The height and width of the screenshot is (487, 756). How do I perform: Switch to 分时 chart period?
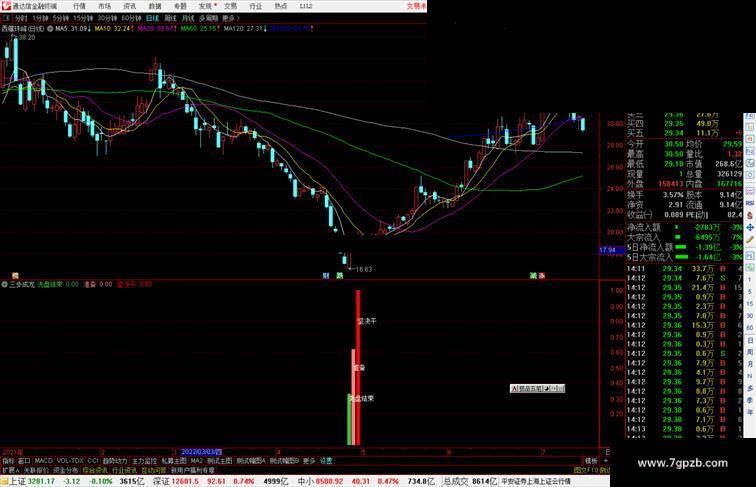pyautogui.click(x=21, y=18)
